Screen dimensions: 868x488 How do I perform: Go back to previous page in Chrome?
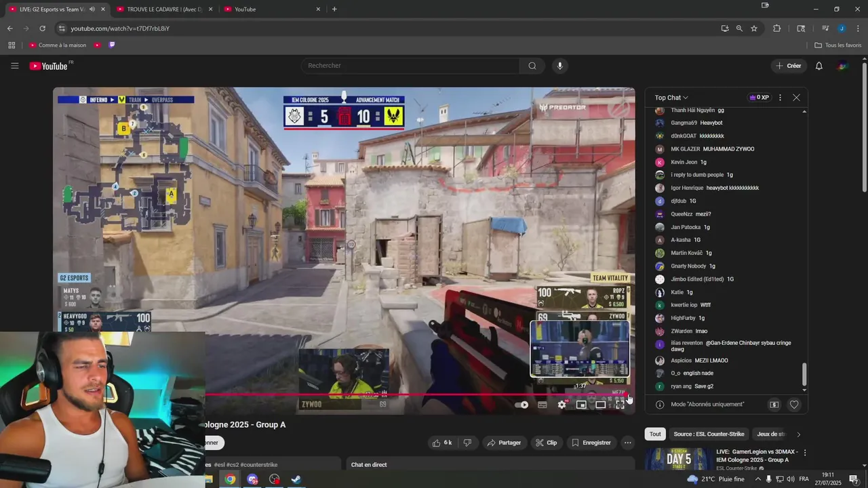coord(9,28)
